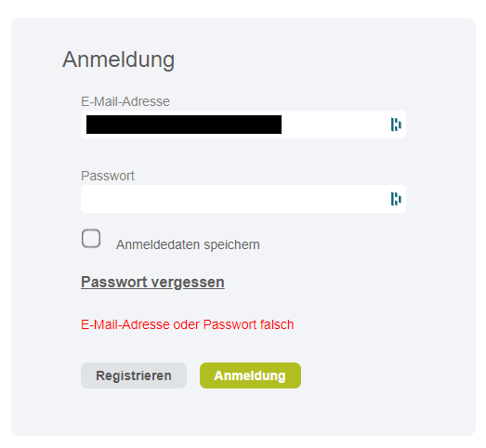
Task: Click the E-Mail-Adresse field label
Action: 125,101
